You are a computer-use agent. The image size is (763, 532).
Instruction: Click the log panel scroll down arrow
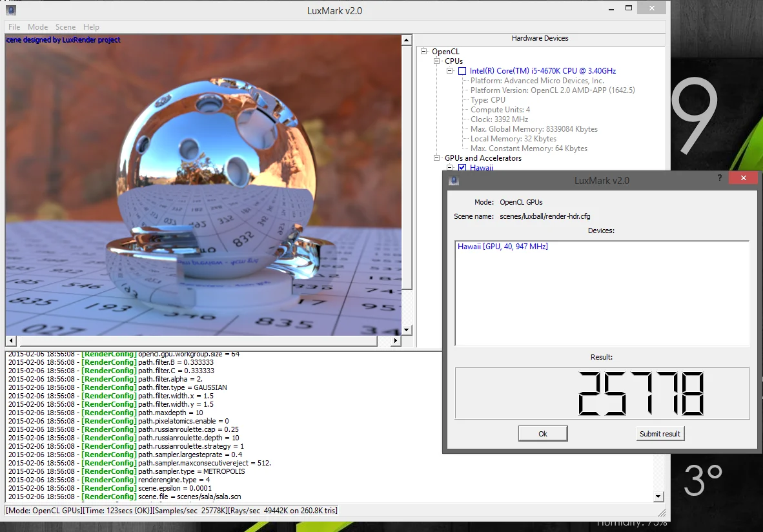(x=658, y=496)
